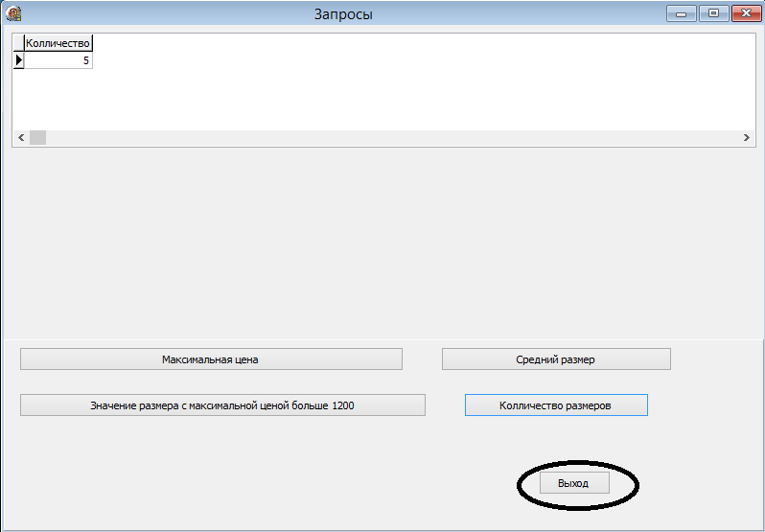The width and height of the screenshot is (765, 532).
Task: Click the empty gray panel below the grid
Action: tap(383, 242)
